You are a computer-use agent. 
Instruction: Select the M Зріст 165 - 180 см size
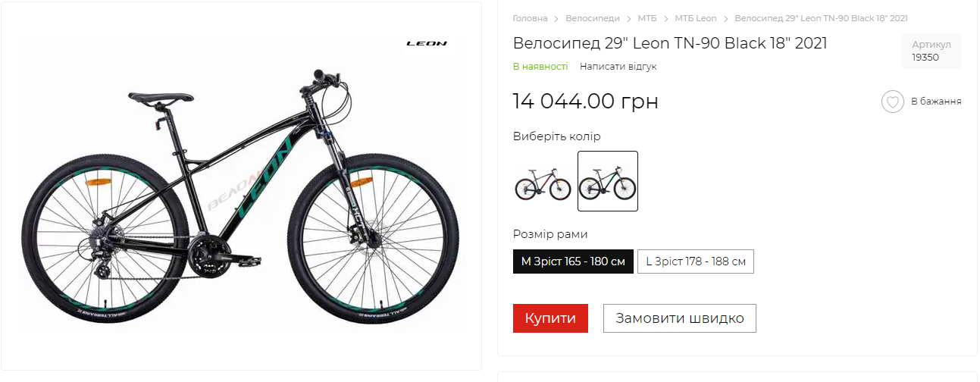(x=573, y=261)
